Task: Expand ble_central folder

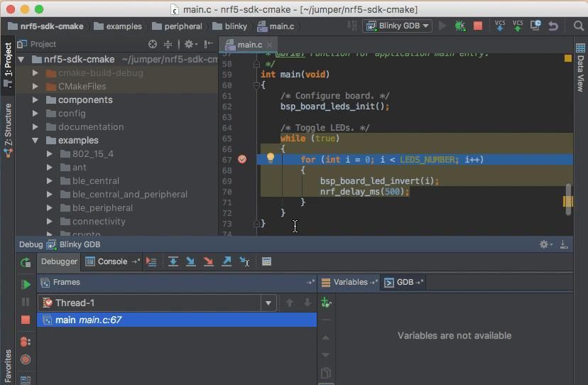Action: point(50,181)
